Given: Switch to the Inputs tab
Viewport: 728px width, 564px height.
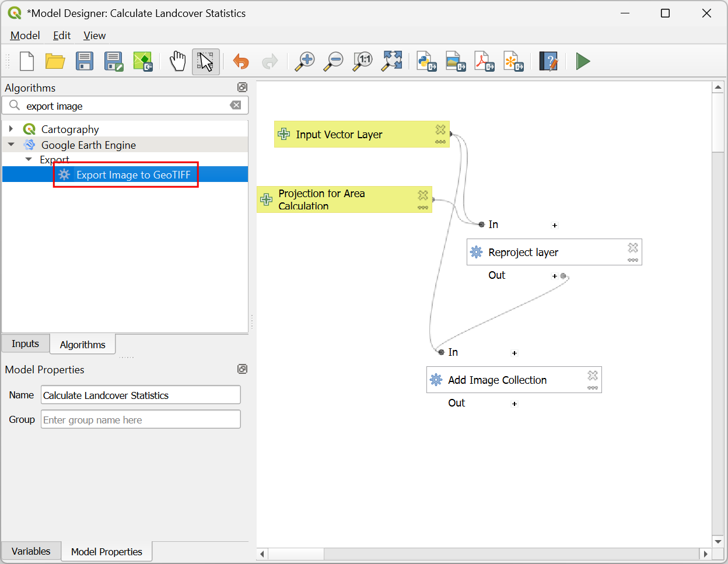Looking at the screenshot, I should coord(25,344).
